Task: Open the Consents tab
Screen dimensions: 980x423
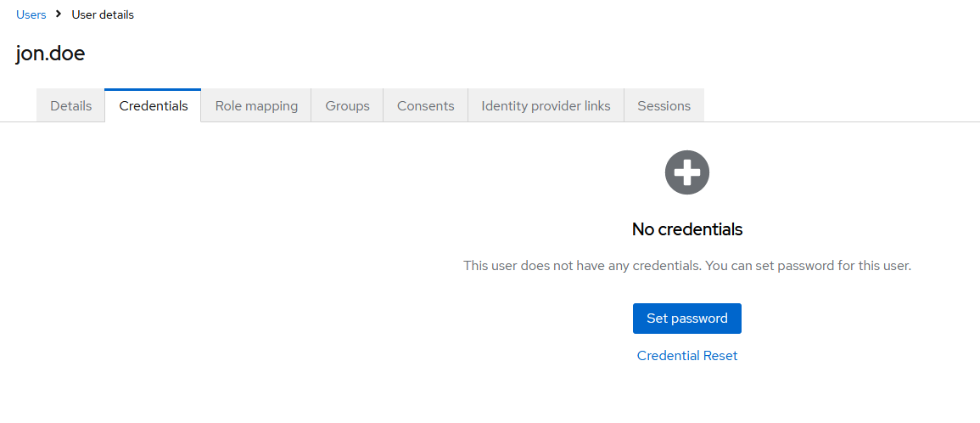Action: 425,106
